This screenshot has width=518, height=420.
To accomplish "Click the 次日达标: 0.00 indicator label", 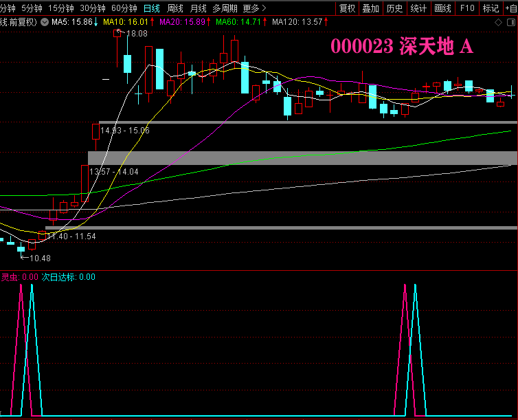I will [x=69, y=277].
